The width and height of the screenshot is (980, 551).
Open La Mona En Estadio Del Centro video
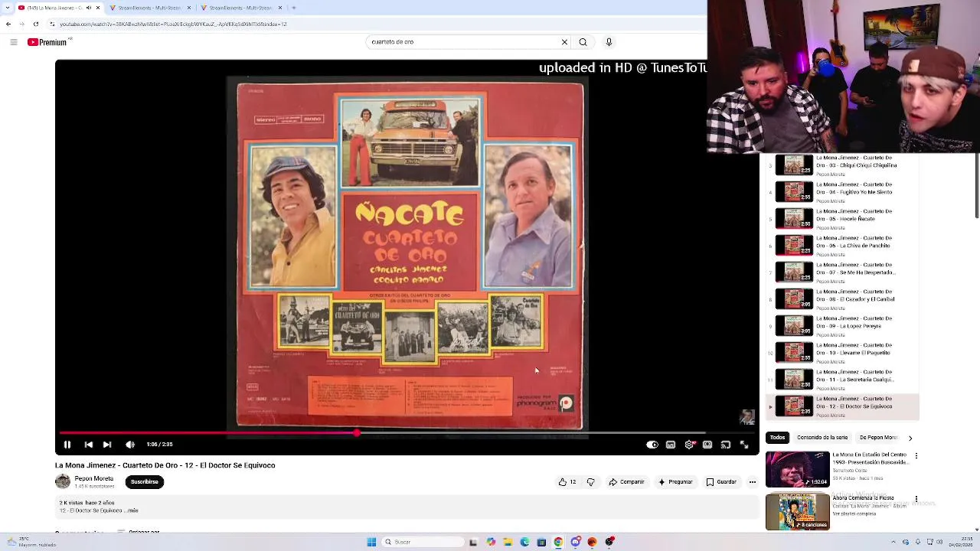pyautogui.click(x=798, y=469)
